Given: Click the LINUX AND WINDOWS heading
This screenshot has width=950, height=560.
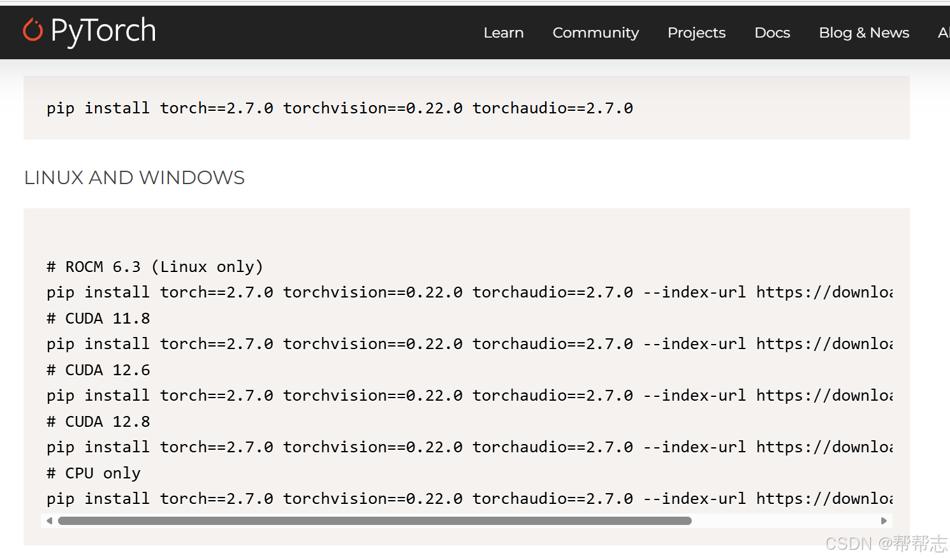Looking at the screenshot, I should [x=135, y=178].
